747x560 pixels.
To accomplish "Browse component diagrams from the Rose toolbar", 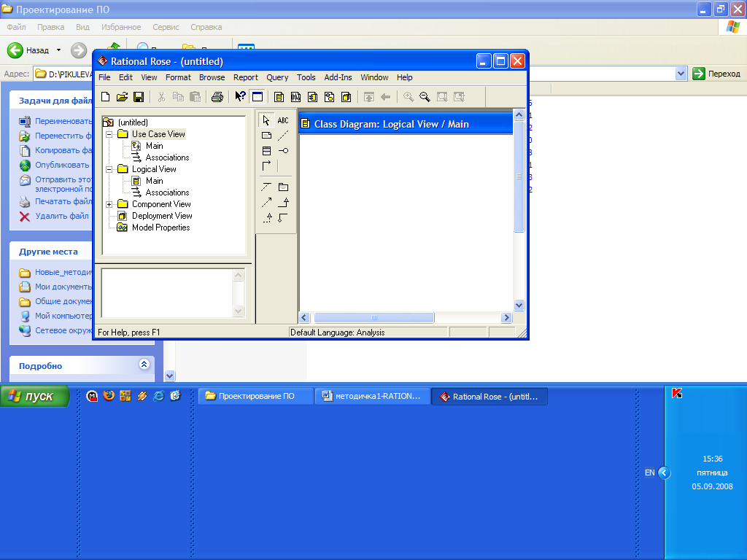I will point(312,97).
